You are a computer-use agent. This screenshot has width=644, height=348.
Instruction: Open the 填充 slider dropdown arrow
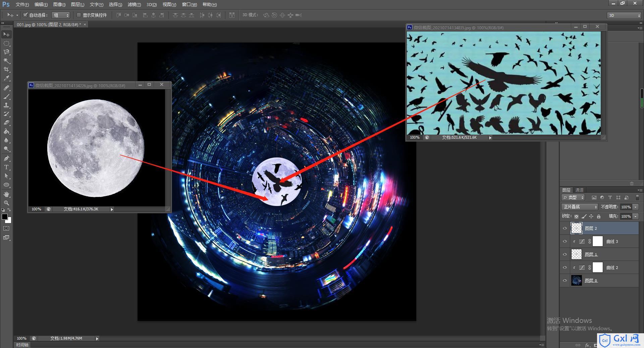pos(636,216)
